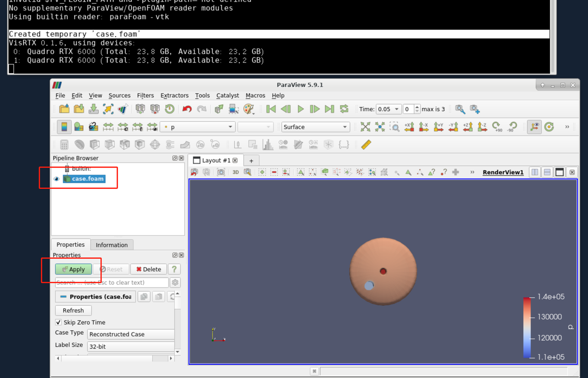Toggle color legend visibility button

[x=64, y=127]
